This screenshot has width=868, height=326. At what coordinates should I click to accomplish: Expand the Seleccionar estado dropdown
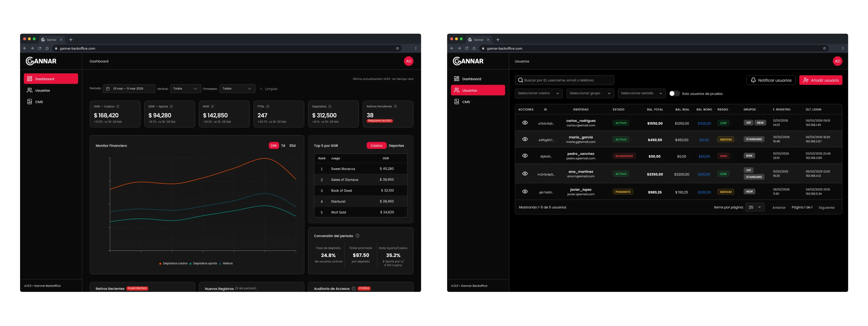click(642, 93)
